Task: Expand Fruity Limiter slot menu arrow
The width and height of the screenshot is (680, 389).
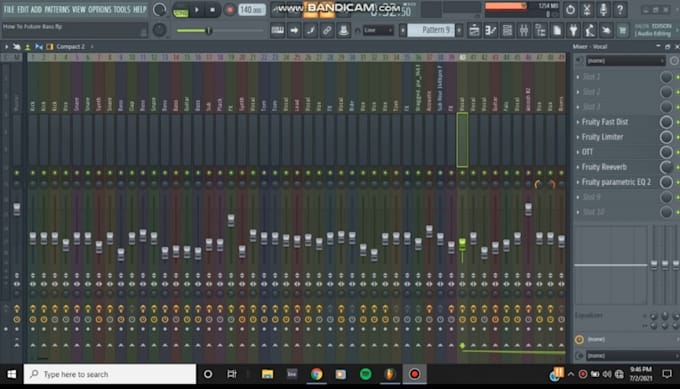Action: coord(578,137)
